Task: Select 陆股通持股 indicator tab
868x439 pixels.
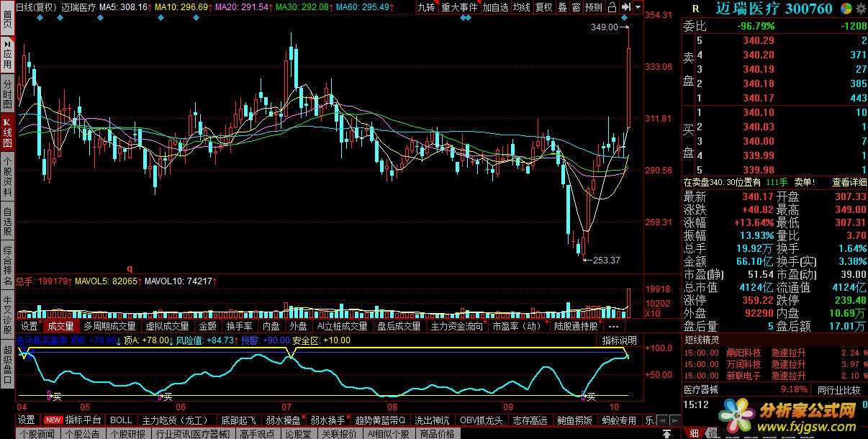Action: (x=576, y=326)
